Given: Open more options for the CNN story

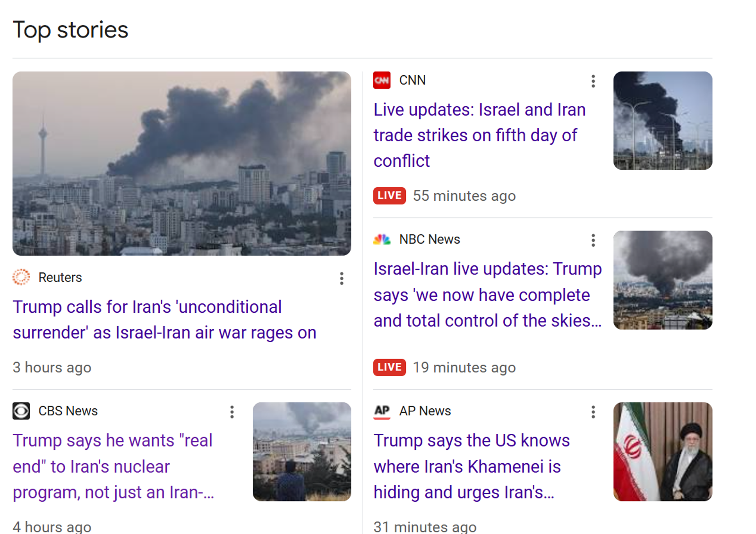Looking at the screenshot, I should (593, 81).
